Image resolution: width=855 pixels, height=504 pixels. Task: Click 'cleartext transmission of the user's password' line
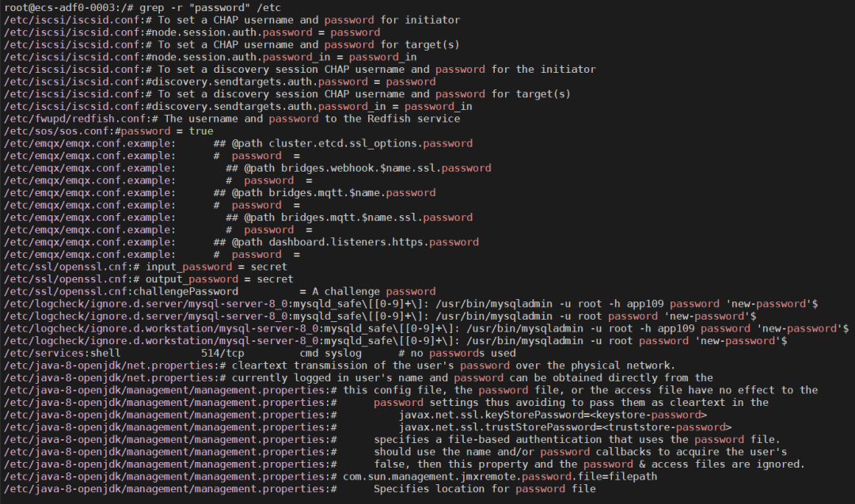(x=340, y=366)
